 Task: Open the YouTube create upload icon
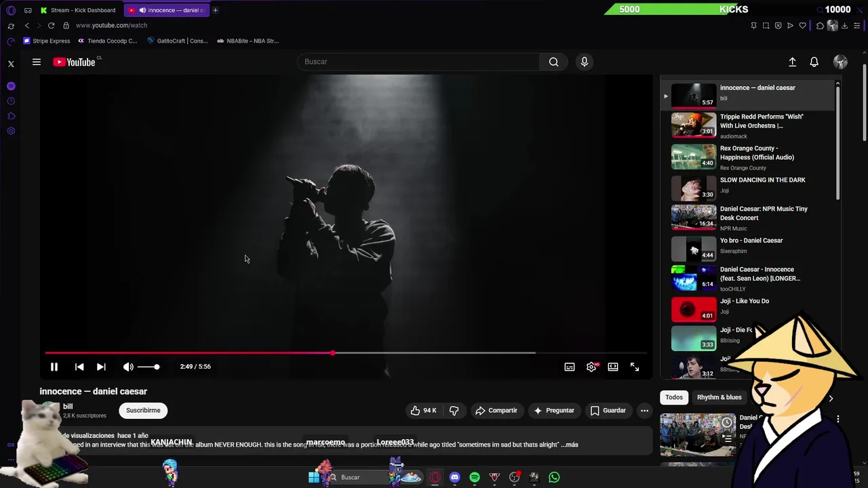pyautogui.click(x=792, y=62)
